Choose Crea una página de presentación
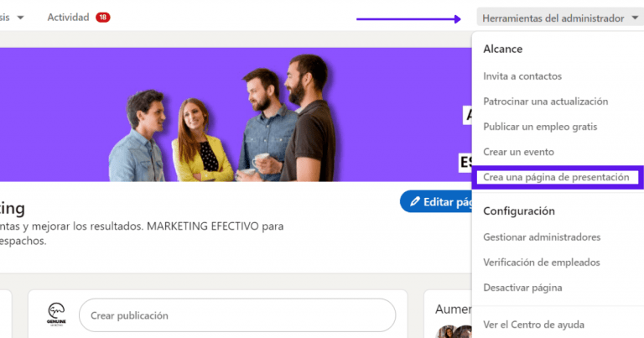644x338 pixels. pyautogui.click(x=557, y=178)
